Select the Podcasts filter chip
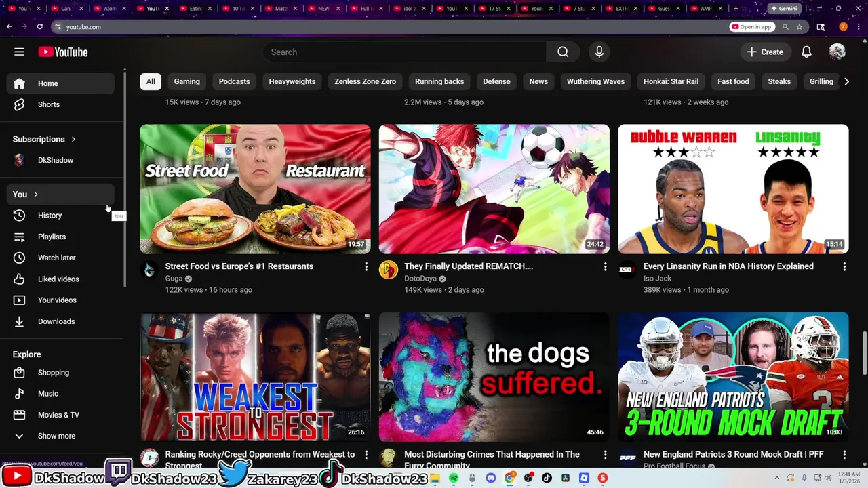868x488 pixels. click(235, 81)
